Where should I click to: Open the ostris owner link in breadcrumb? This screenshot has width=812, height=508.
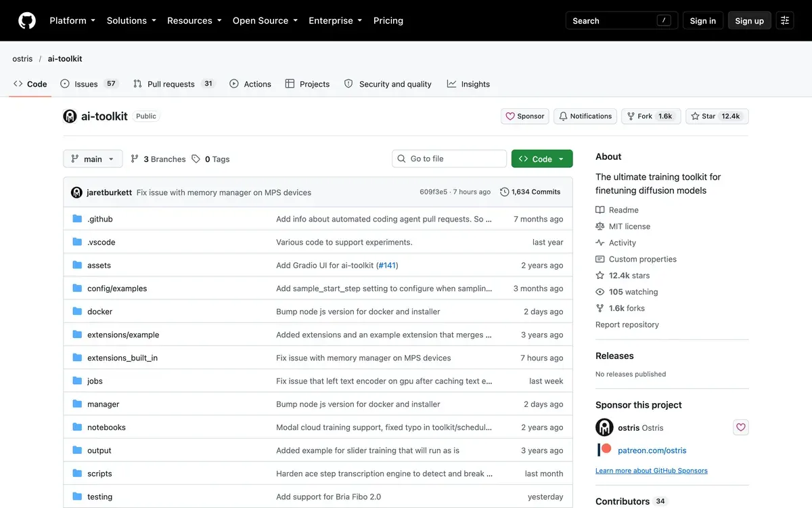coord(22,59)
